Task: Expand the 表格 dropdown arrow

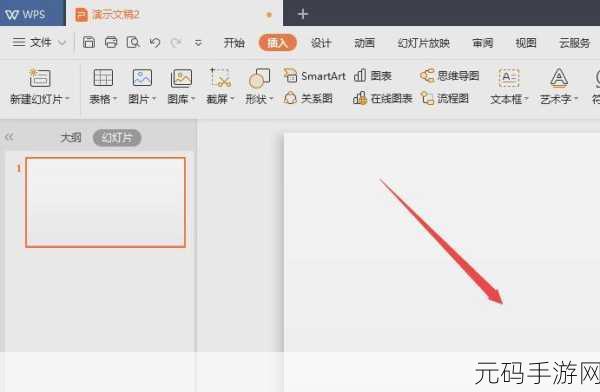Action: tap(115, 99)
